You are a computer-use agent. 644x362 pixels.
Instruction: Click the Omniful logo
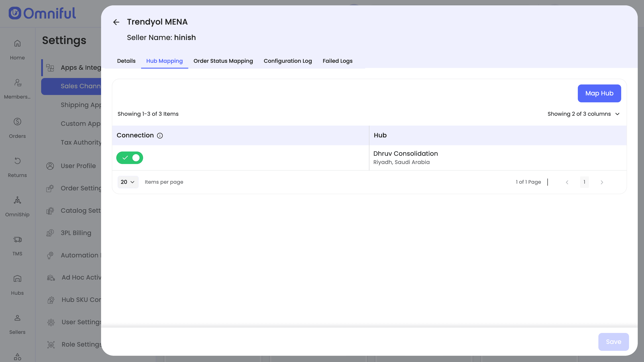coord(42,13)
